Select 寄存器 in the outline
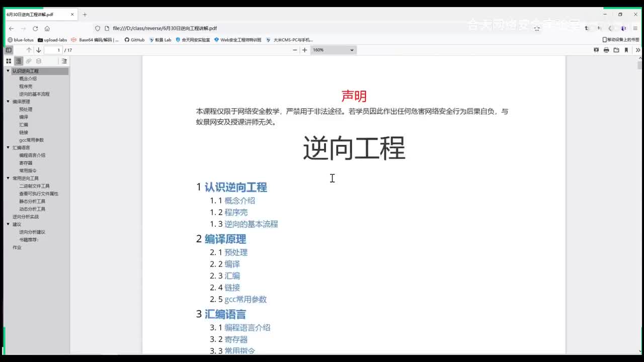The image size is (644, 362). tap(26, 163)
